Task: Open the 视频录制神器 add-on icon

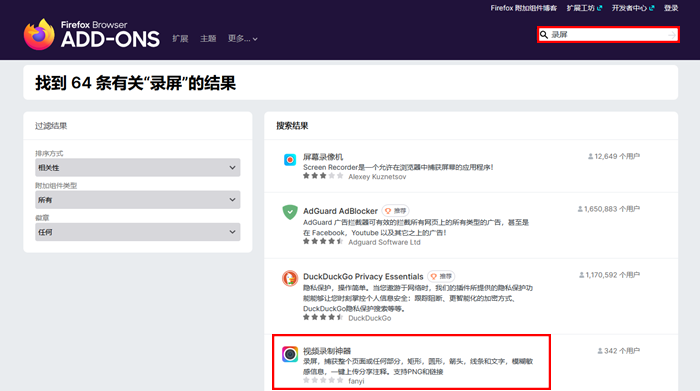Action: 290,354
